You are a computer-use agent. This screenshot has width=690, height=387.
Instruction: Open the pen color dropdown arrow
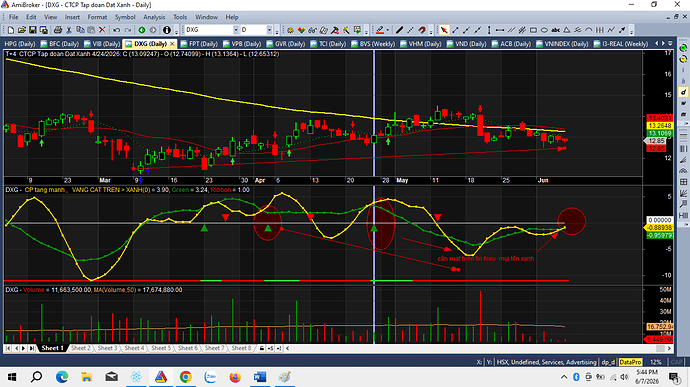coord(388,30)
